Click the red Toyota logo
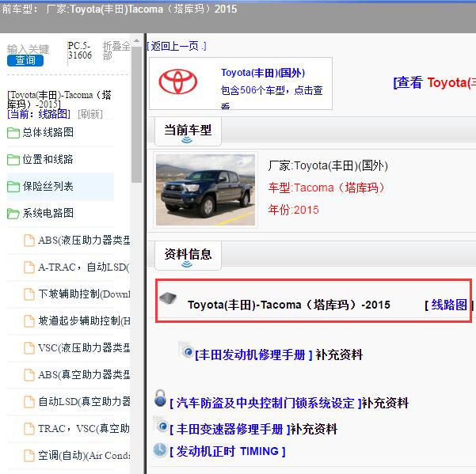 178,82
